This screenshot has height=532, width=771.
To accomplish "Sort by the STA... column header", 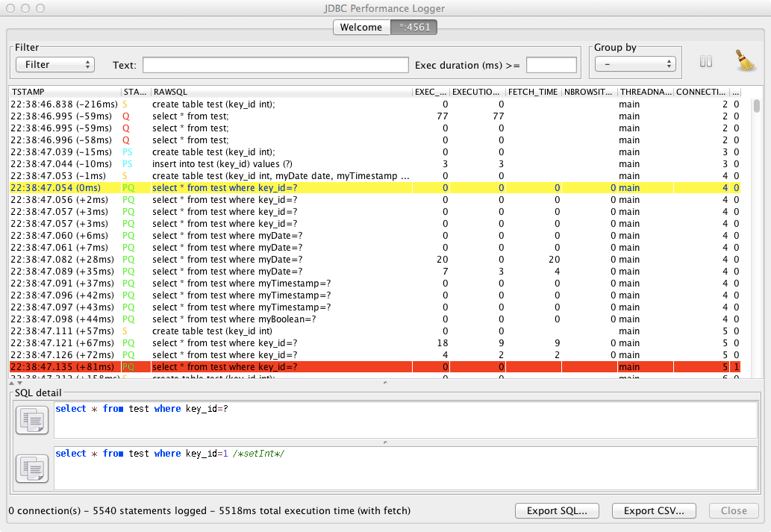I will tap(136, 92).
